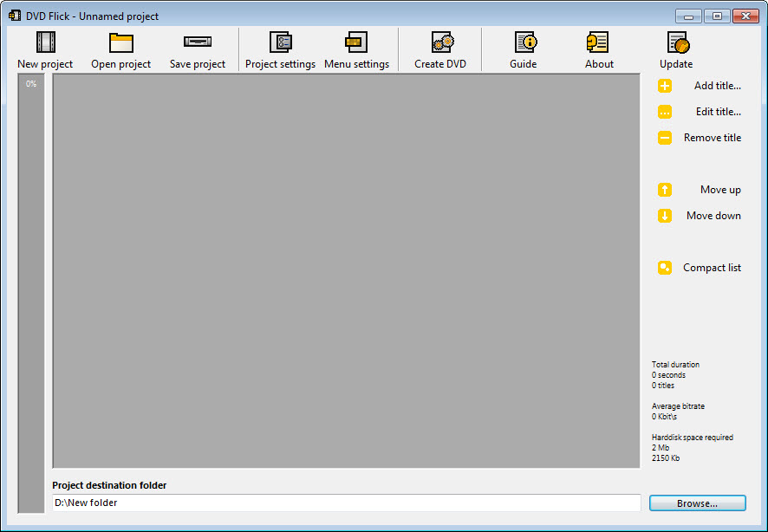Click the "Add title..." label
This screenshot has width=768, height=532.
(717, 86)
